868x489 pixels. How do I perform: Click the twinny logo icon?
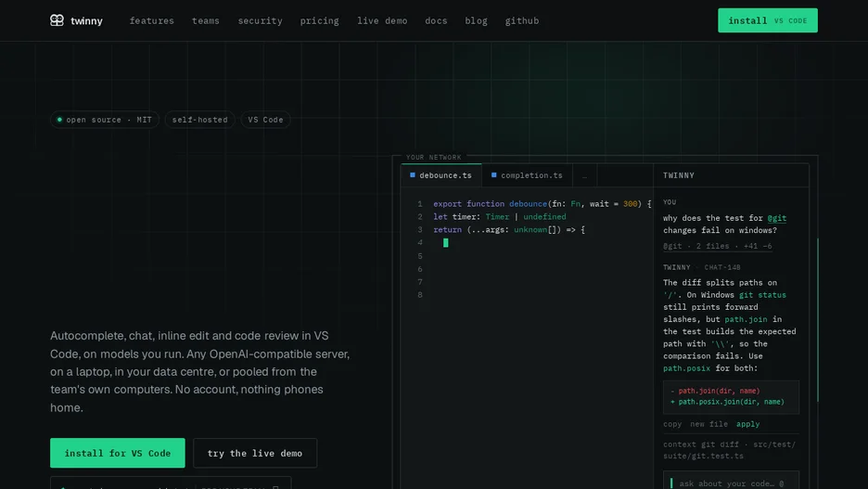(x=57, y=20)
